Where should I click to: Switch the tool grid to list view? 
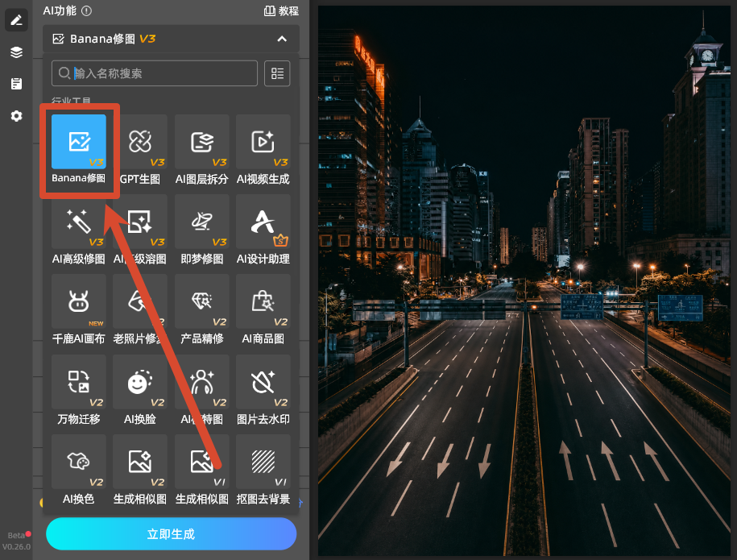277,73
